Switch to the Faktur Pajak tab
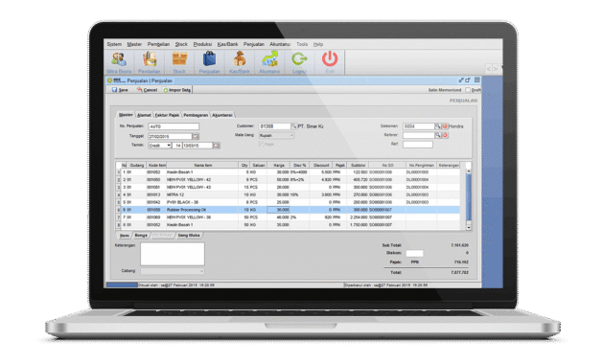This screenshot has width=604, height=364. coord(167,115)
